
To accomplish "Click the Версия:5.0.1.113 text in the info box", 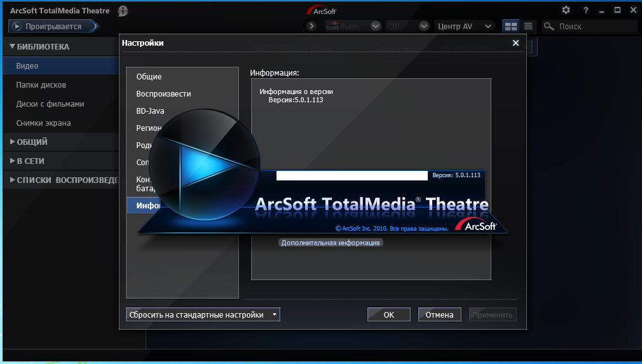I will [296, 100].
